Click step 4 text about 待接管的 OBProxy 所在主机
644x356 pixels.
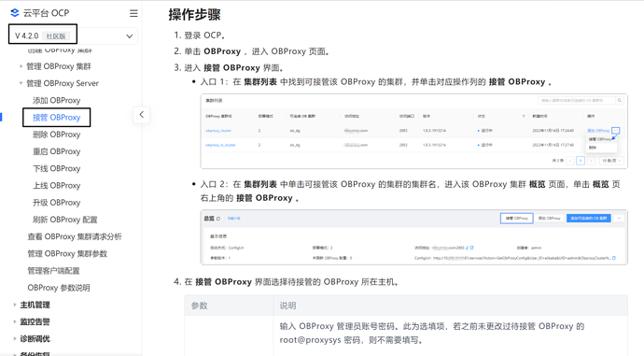click(291, 282)
